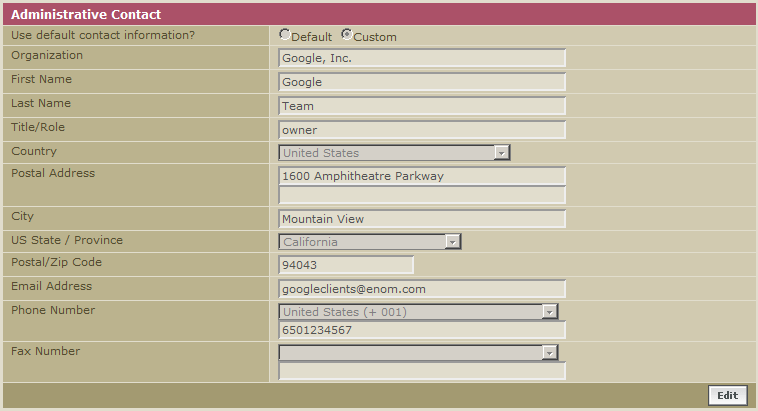Focus the City field with Mountain View
758x411 pixels.
point(422,219)
